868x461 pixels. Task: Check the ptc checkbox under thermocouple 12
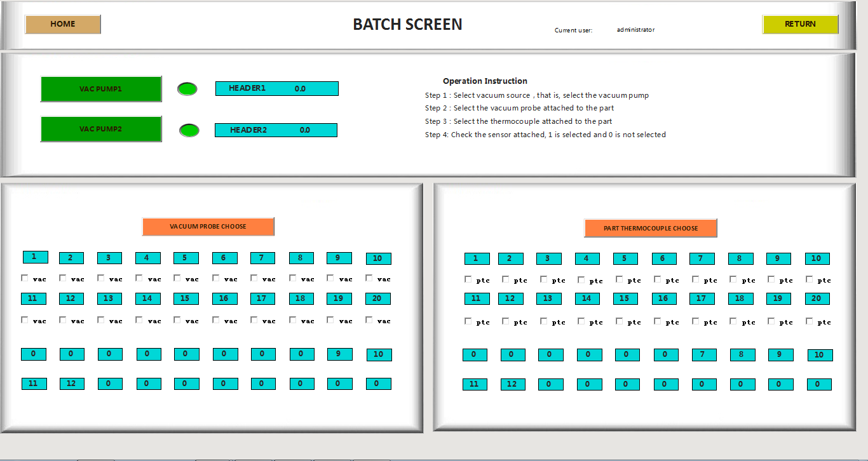click(x=506, y=321)
